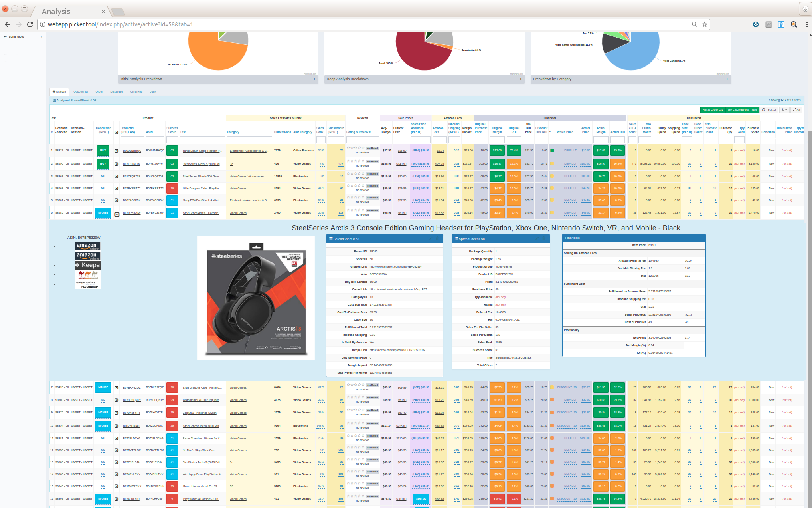This screenshot has height=508, width=812.
Task: Expand row details for B074LRF639
Action: click(117, 499)
